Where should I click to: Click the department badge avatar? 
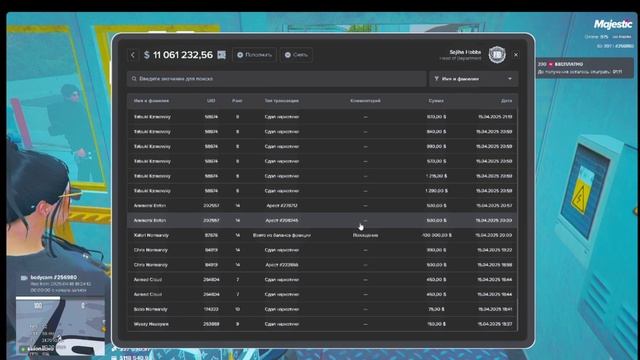pos(497,55)
